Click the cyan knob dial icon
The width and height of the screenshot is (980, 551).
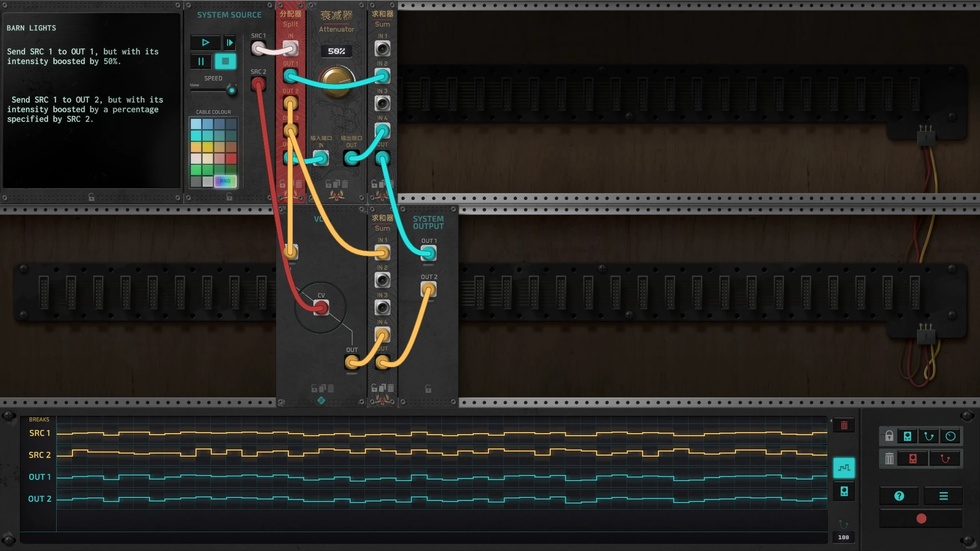tap(950, 436)
